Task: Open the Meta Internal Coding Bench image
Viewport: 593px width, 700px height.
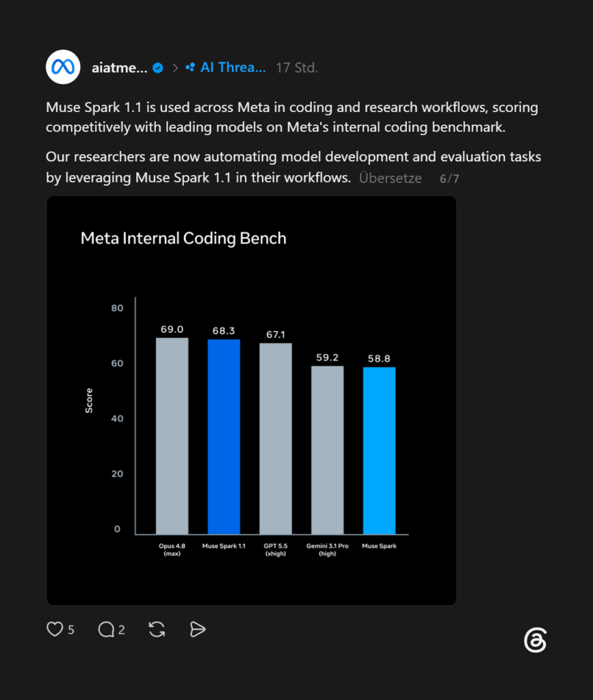Action: 252,401
